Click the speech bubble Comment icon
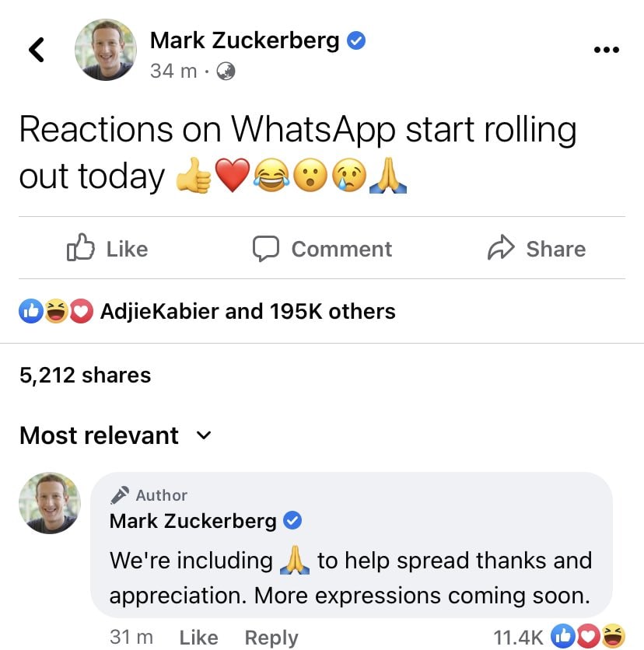This screenshot has height=650, width=644. [x=265, y=248]
